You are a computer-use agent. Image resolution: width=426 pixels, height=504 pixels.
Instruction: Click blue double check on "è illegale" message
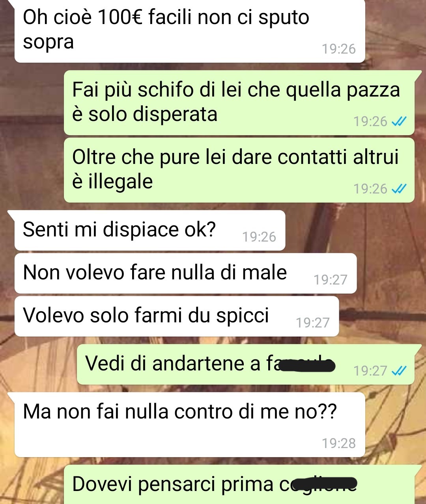point(398,189)
